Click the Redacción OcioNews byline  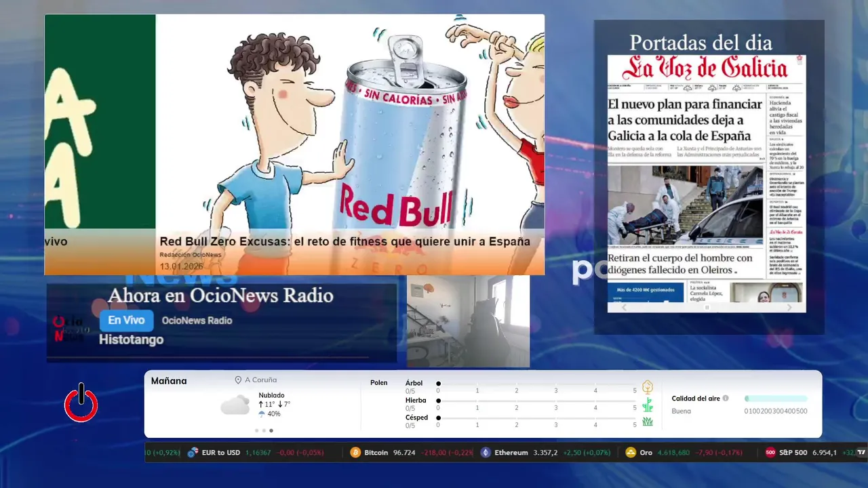coord(191,255)
